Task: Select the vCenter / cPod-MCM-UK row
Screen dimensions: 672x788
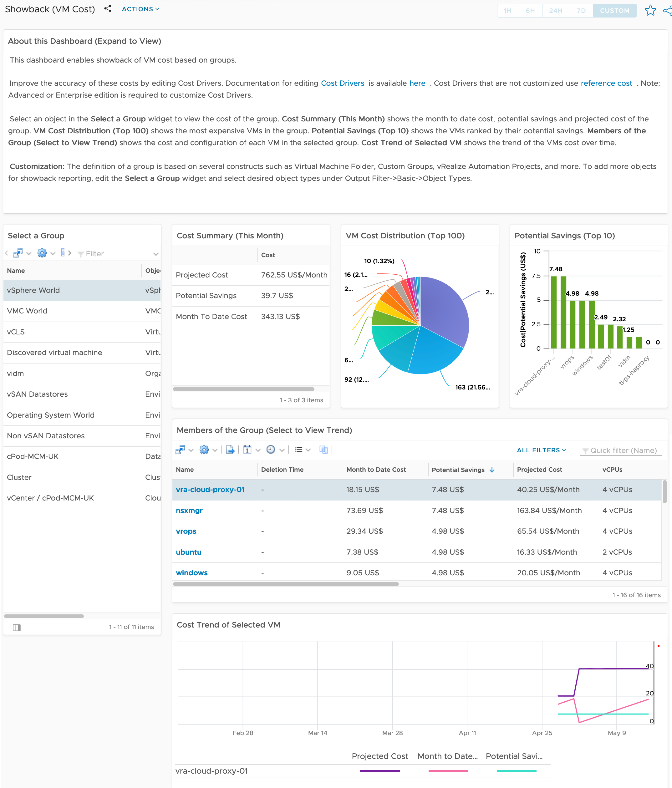Action: click(x=82, y=498)
